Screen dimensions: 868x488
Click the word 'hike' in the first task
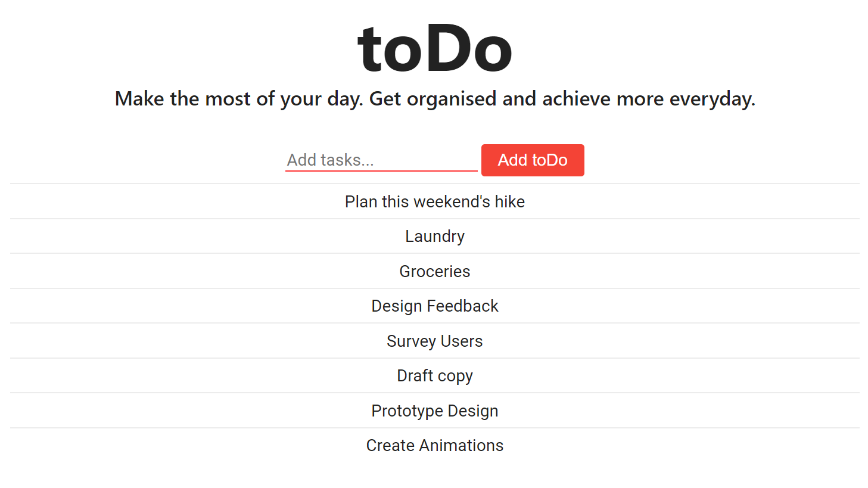pos(510,201)
